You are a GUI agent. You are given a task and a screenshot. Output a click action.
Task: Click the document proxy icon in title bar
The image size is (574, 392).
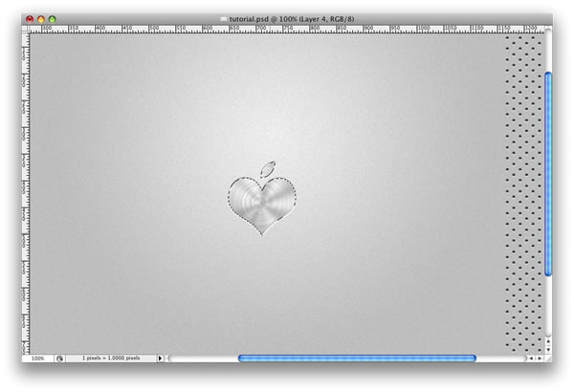click(223, 19)
